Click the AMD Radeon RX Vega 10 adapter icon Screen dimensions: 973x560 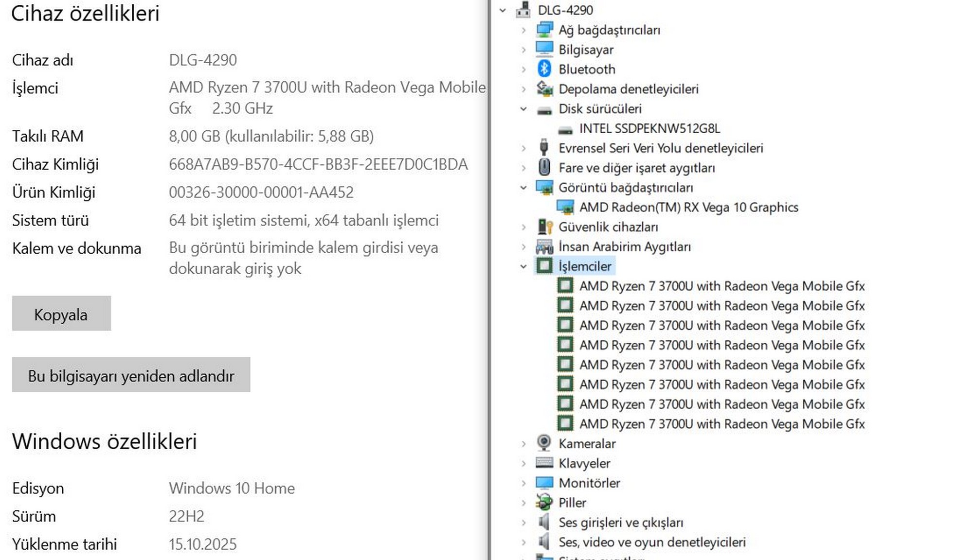(x=565, y=208)
